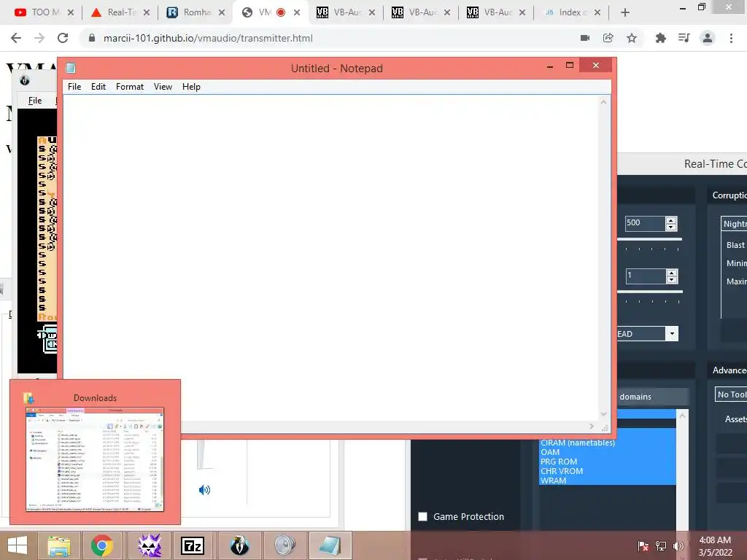The width and height of the screenshot is (747, 560).
Task: Open the Chrome extensions puzzle icon
Action: (660, 38)
